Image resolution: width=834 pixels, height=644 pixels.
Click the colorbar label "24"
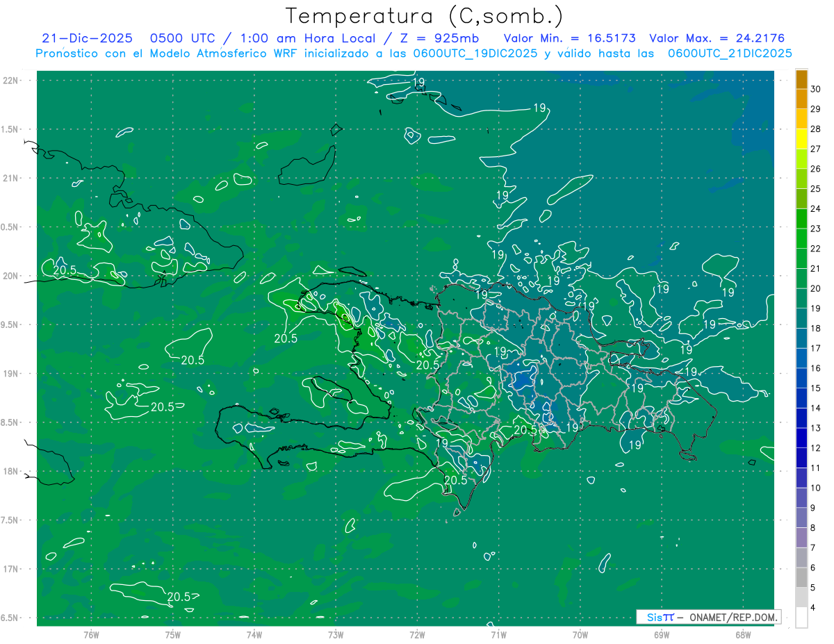816,208
